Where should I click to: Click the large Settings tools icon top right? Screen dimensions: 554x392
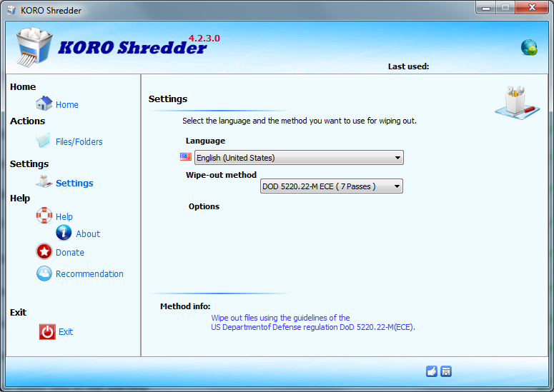click(x=518, y=103)
